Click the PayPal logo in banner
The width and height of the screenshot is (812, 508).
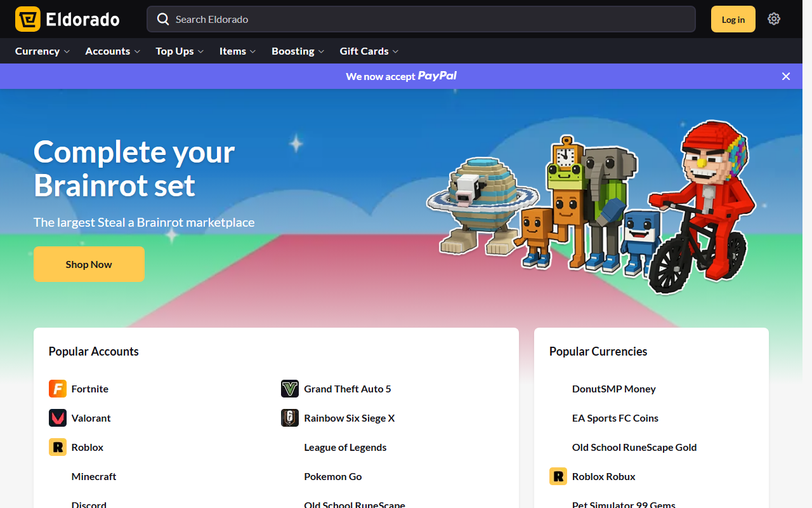tap(437, 76)
